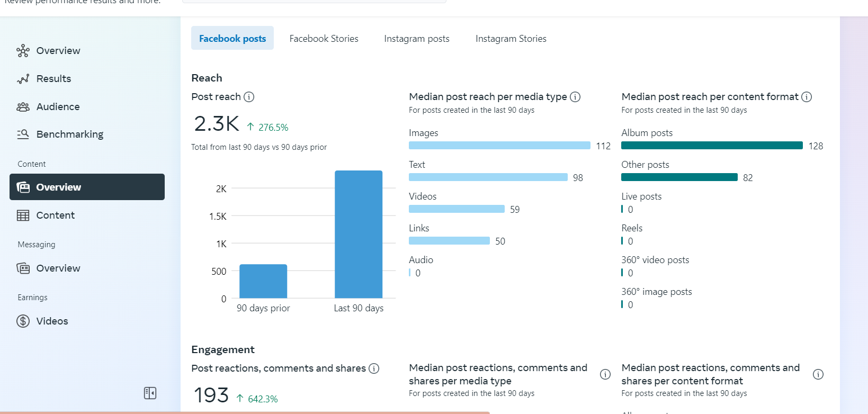
Task: Open Messaging Overview in the sidebar
Action: [58, 268]
